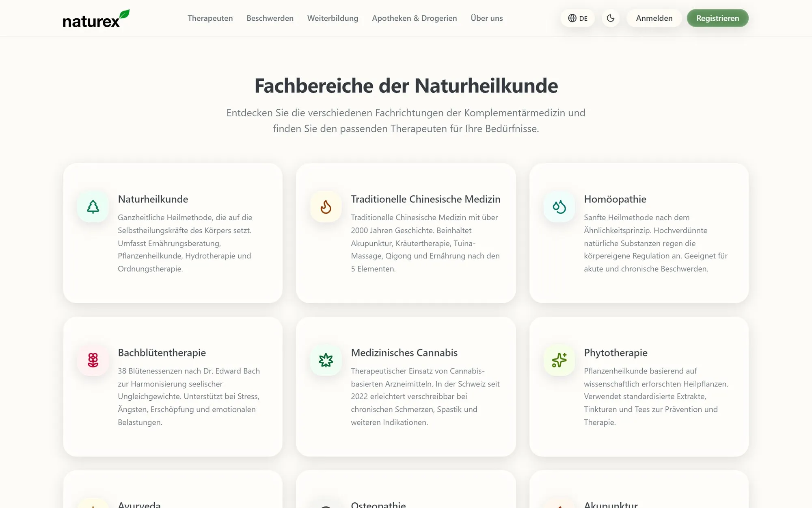Open Apotheken & Drogerien nav item
Image resolution: width=812 pixels, height=508 pixels.
click(415, 18)
